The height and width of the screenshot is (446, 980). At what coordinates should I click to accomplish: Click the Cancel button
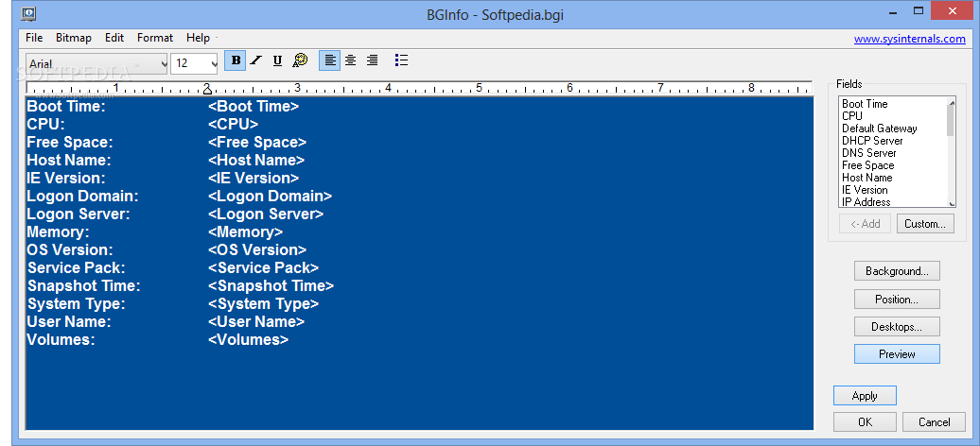tap(935, 421)
